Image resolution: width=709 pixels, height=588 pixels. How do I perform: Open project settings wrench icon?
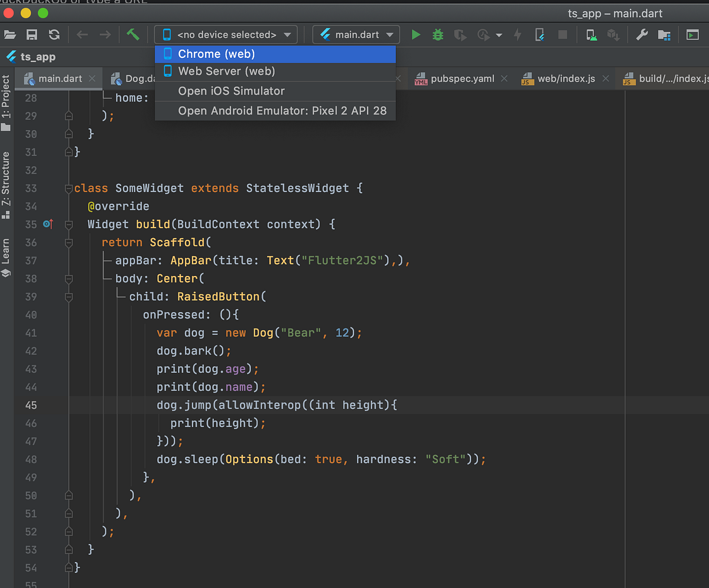click(x=642, y=35)
